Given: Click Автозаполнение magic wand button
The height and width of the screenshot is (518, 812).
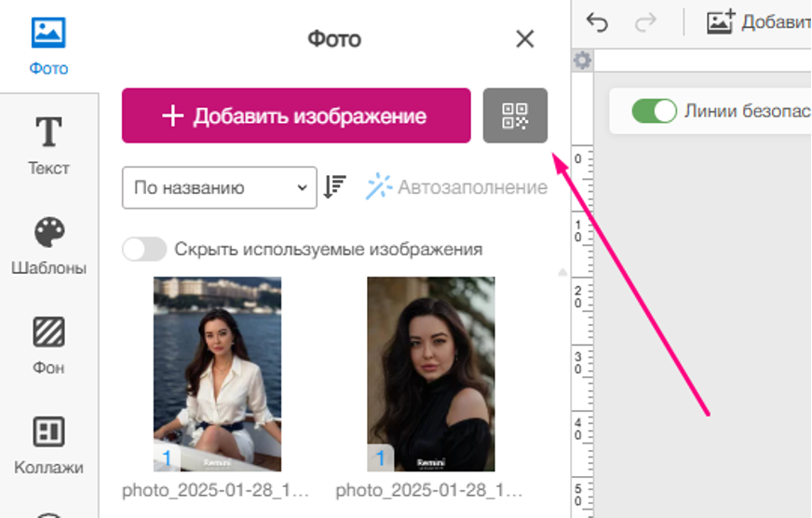Looking at the screenshot, I should point(456,187).
